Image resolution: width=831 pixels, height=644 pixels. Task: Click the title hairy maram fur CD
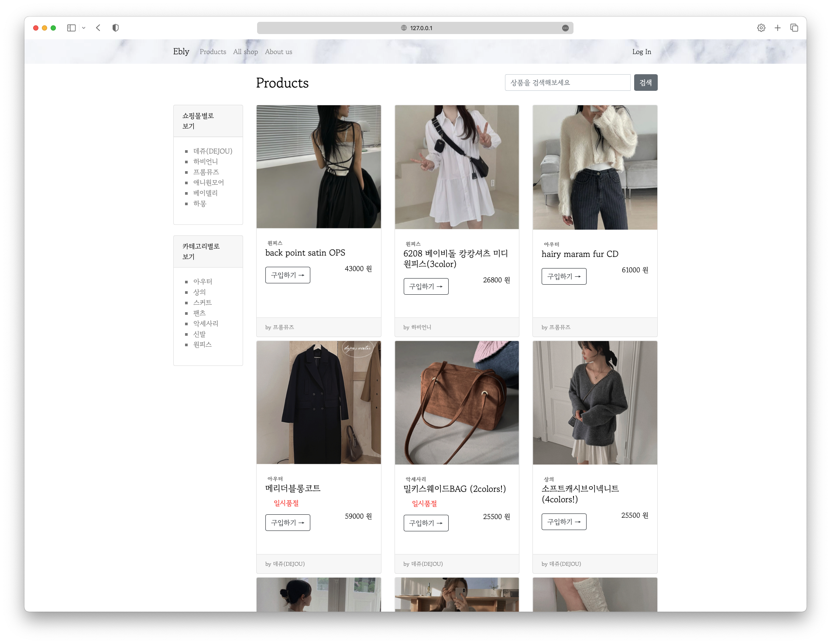click(x=580, y=254)
